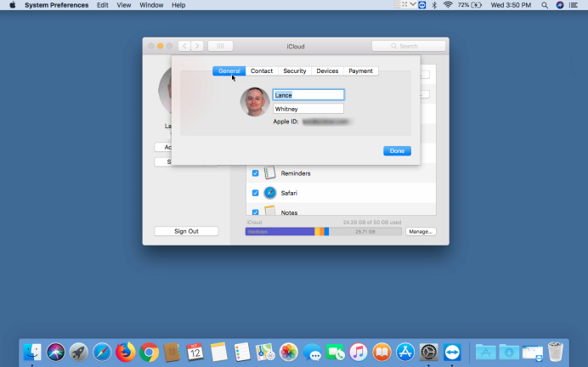Click the Siri icon in menu bar

(560, 5)
